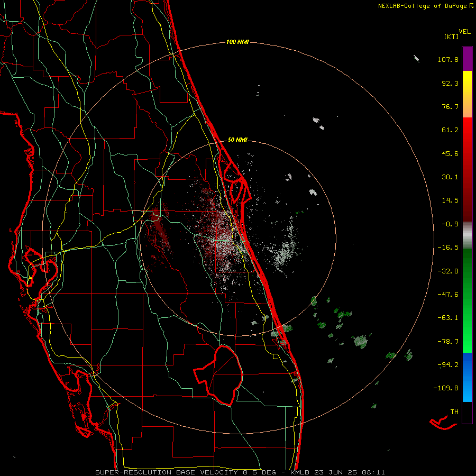Click the -16.5 legend value
The width and height of the screenshot is (476, 476).
(448, 248)
